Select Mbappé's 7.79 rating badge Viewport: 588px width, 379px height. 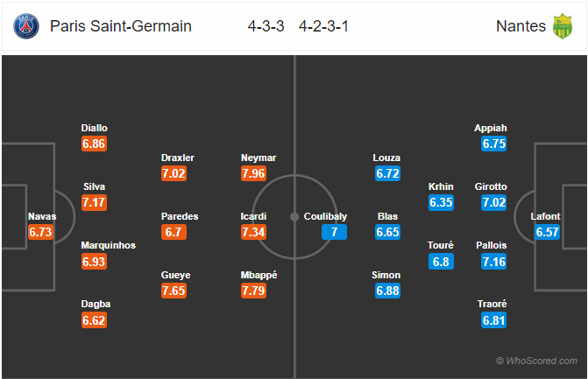click(x=253, y=291)
